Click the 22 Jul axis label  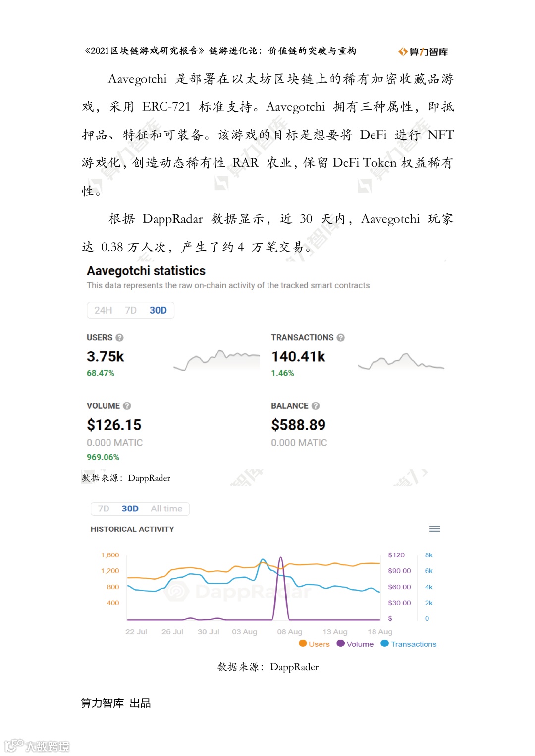136,632
